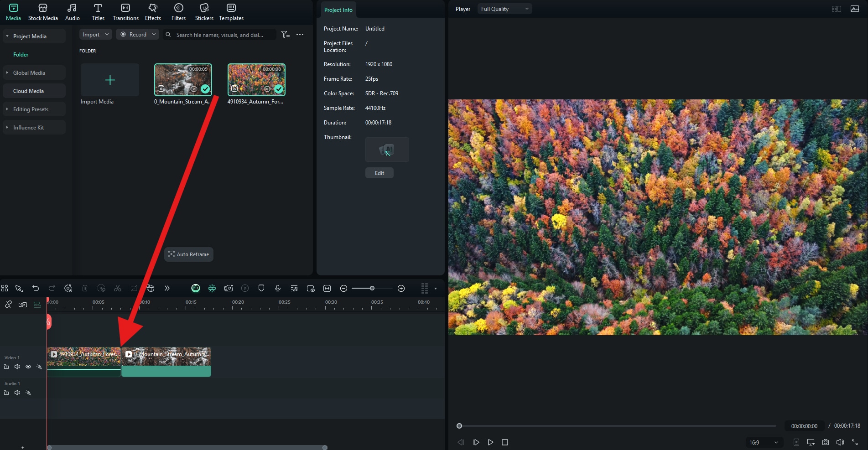
Task: Click the audio track list music icon
Action: [294, 288]
